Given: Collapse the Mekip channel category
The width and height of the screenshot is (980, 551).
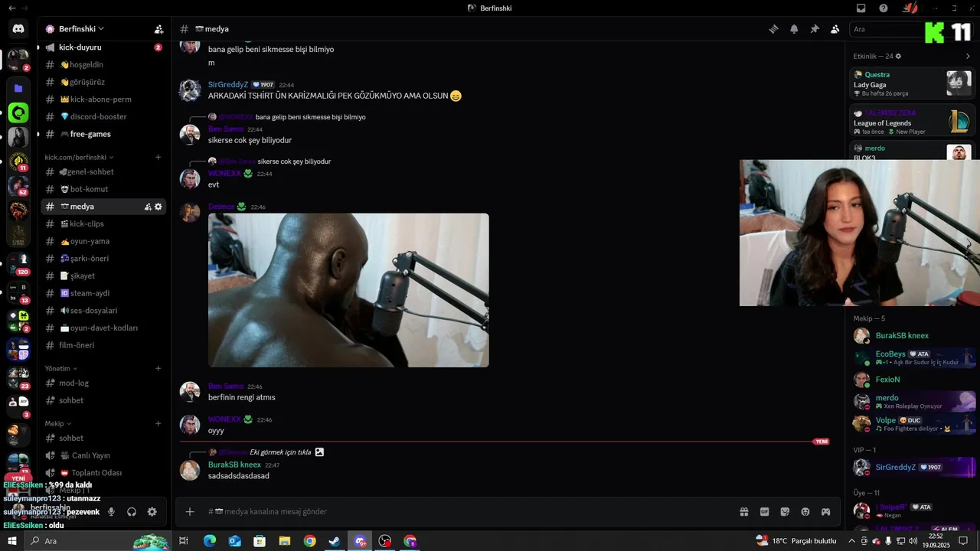Looking at the screenshot, I should click(x=57, y=423).
